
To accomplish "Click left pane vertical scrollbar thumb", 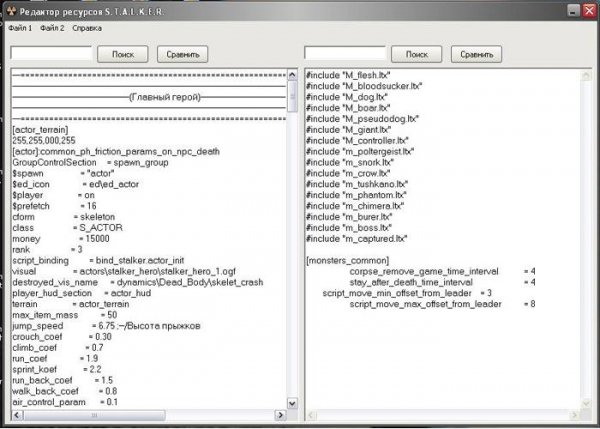I will 292,96.
